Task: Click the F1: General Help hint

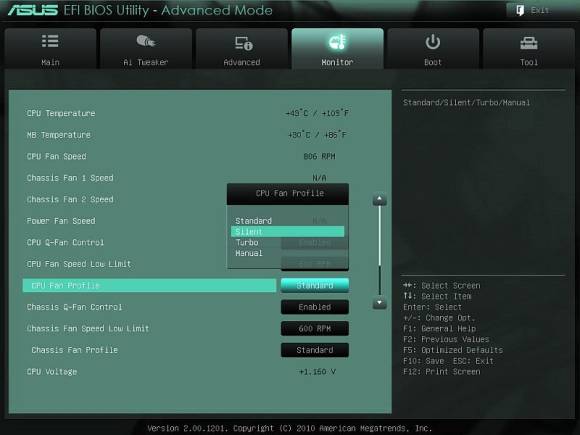Action: [440, 328]
